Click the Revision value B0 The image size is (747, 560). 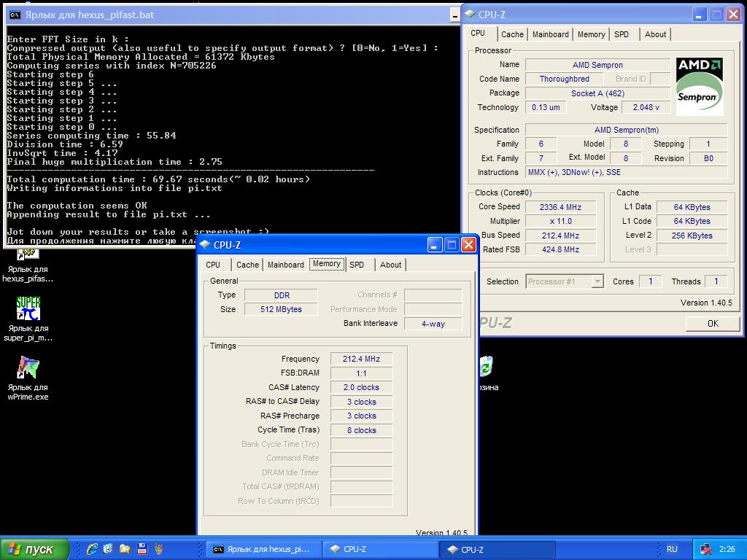pyautogui.click(x=708, y=158)
